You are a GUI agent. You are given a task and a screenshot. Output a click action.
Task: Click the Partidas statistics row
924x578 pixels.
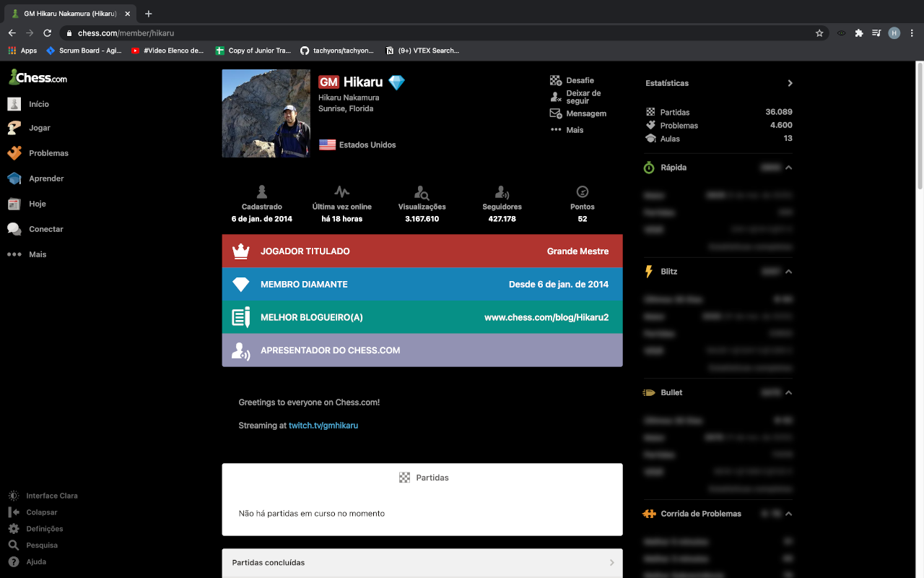point(719,112)
